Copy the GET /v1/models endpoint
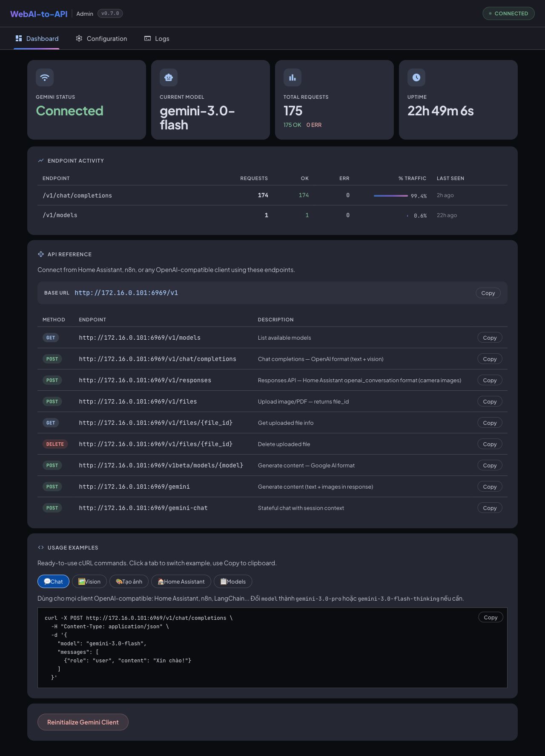This screenshot has width=545, height=756. click(x=490, y=338)
